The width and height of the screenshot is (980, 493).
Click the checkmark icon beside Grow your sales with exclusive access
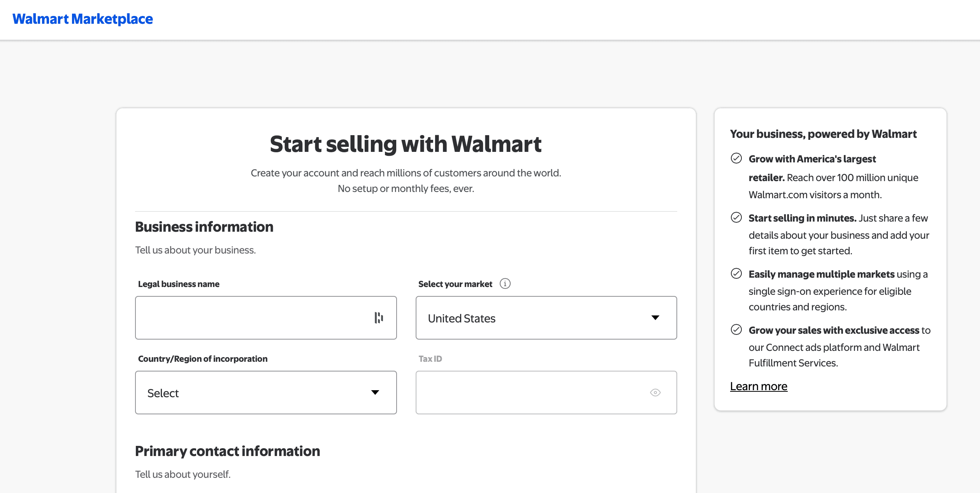[x=736, y=329]
